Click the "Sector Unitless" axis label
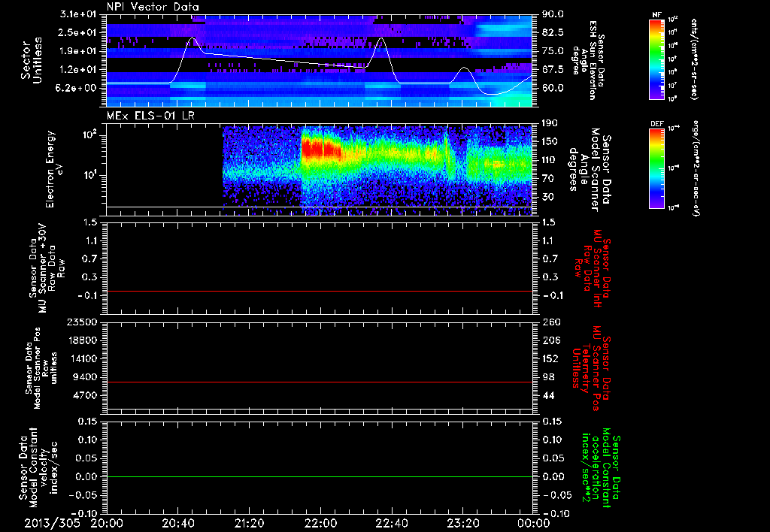This screenshot has height=532, width=770. coord(32,60)
